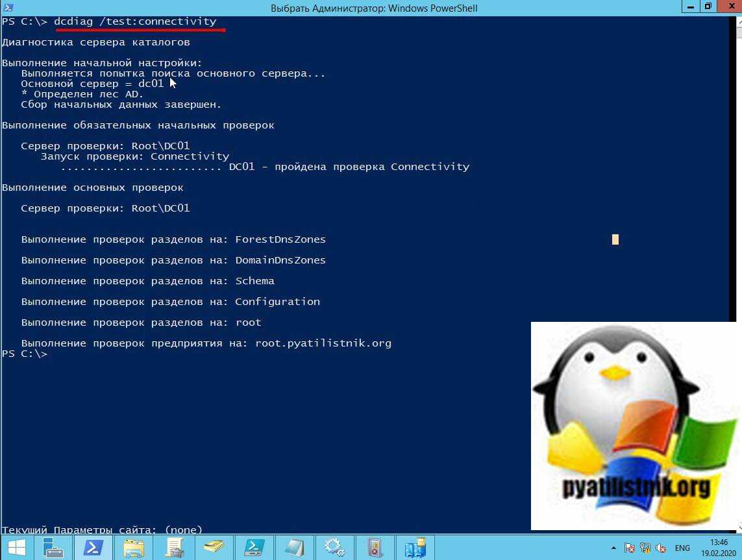Switch the ENG input language indicator
742x560 pixels.
click(x=682, y=548)
